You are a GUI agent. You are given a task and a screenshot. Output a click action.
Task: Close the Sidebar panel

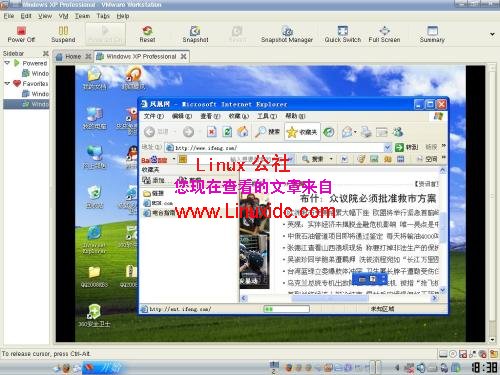point(46,53)
